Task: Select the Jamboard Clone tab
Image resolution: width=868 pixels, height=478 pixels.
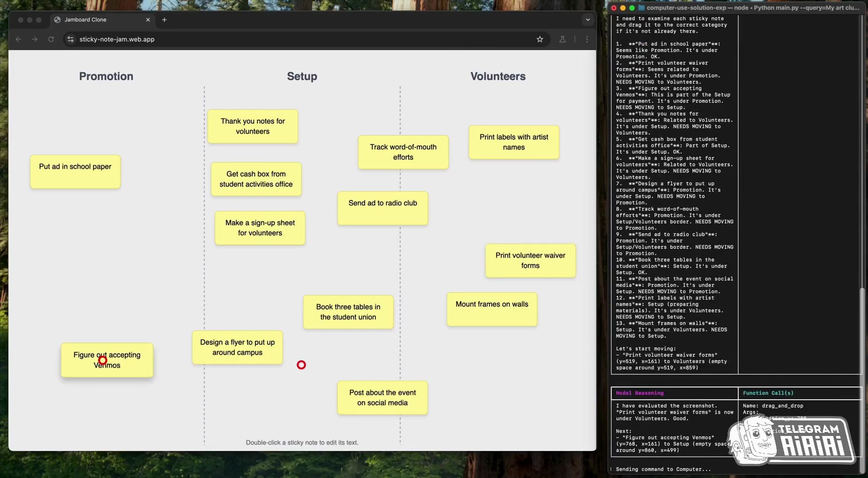Action: tap(85, 20)
